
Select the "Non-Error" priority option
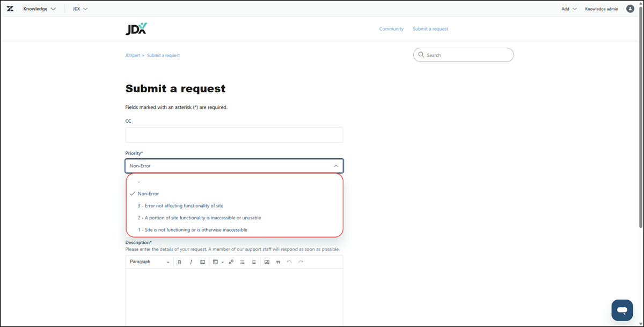(148, 194)
